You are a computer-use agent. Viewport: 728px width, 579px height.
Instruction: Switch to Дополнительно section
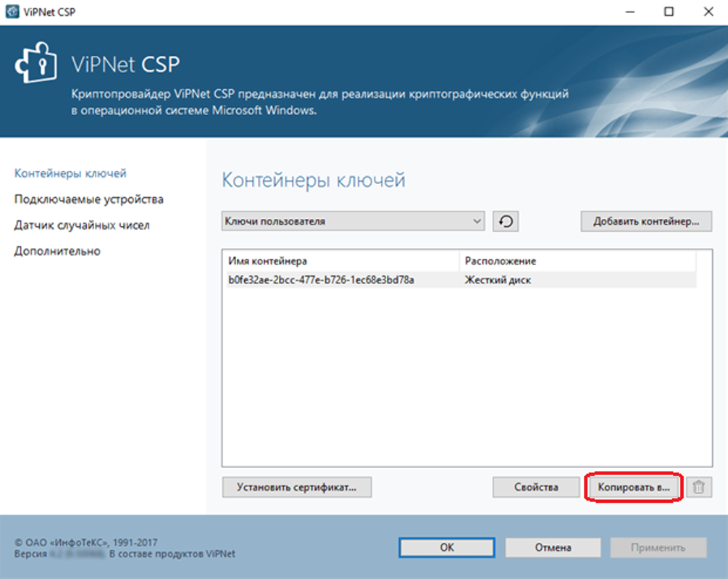click(57, 251)
